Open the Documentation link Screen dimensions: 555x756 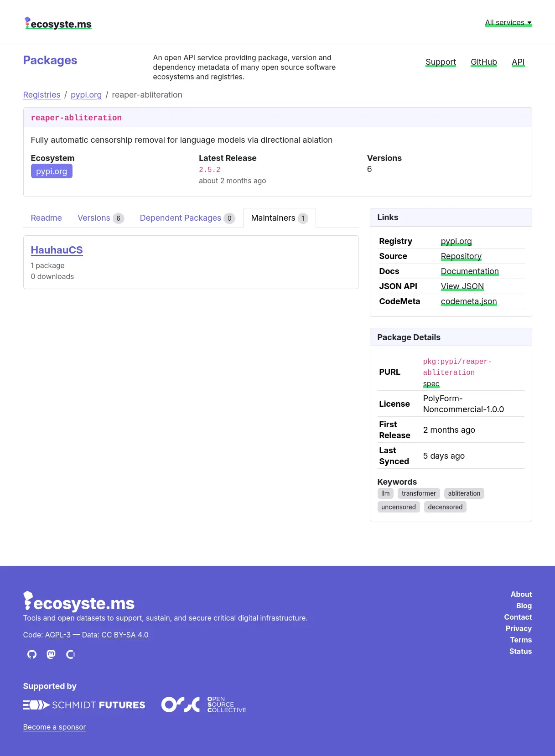coord(470,271)
